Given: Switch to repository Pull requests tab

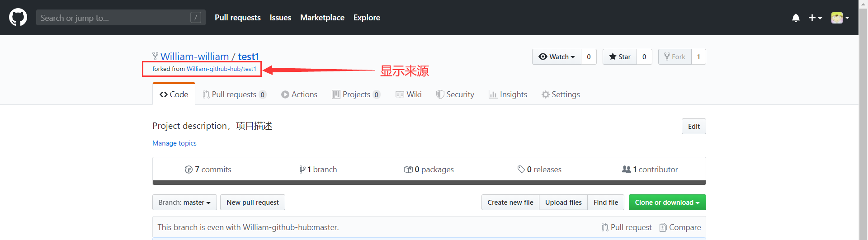Looking at the screenshot, I should coord(234,94).
